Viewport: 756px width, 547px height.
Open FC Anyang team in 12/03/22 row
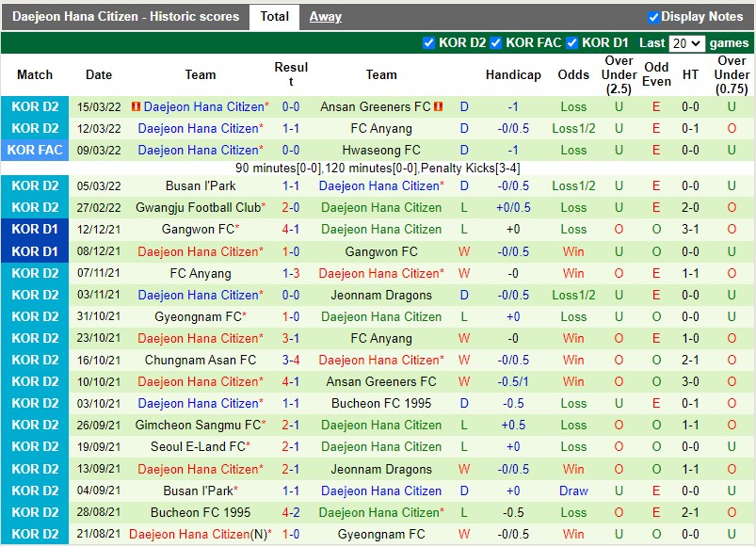point(381,129)
